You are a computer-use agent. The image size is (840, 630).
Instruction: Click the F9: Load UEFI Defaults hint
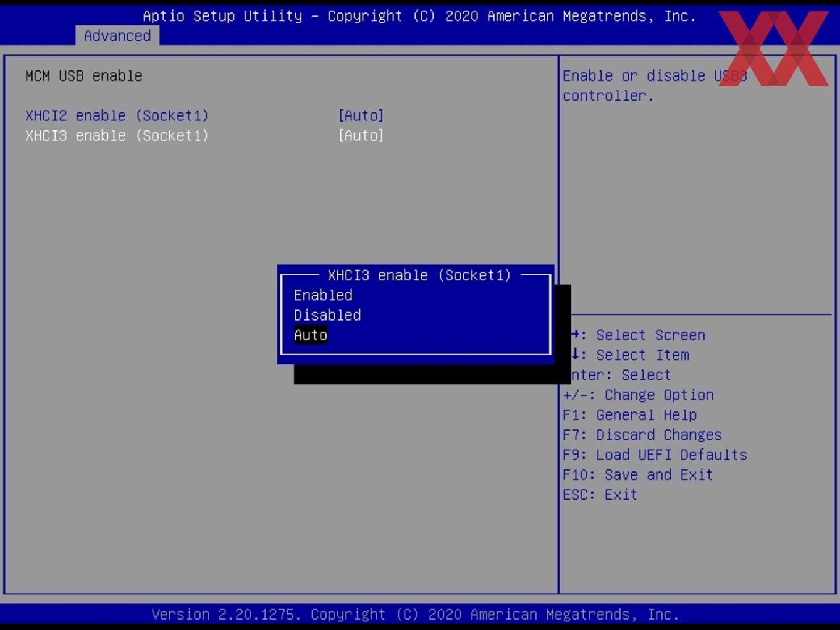(x=655, y=455)
